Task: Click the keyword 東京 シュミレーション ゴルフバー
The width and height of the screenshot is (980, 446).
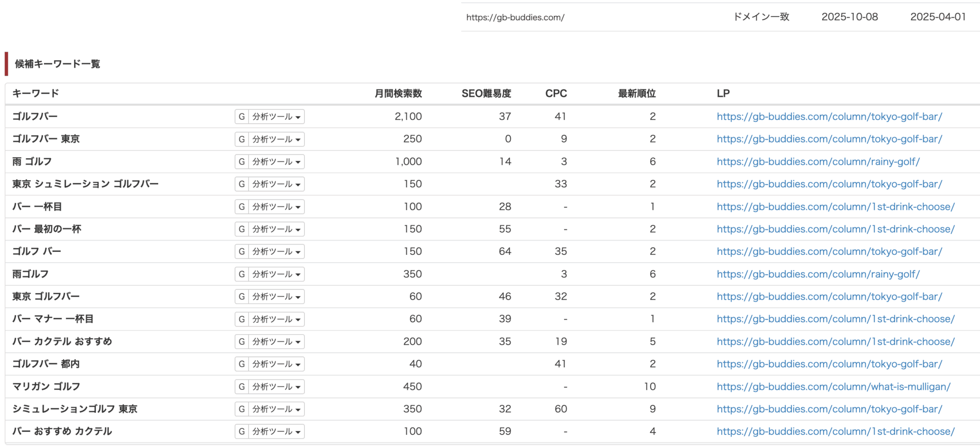Action: pyautogui.click(x=85, y=184)
